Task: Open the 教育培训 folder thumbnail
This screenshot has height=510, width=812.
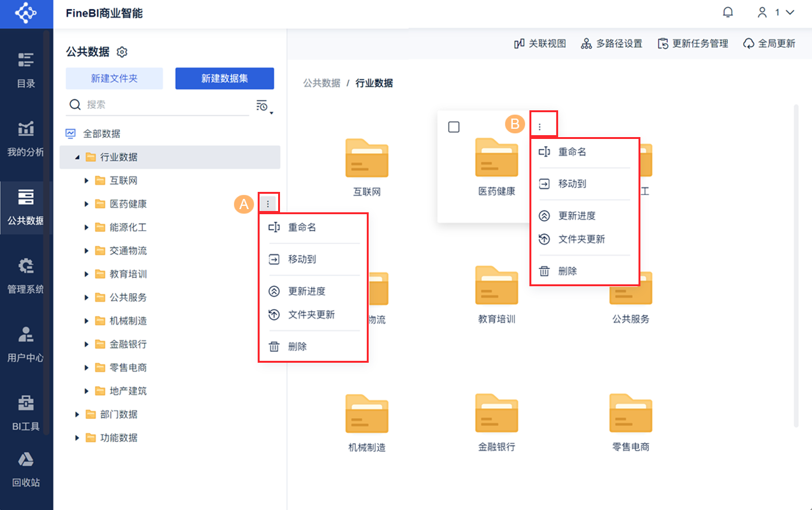Action: (497, 285)
